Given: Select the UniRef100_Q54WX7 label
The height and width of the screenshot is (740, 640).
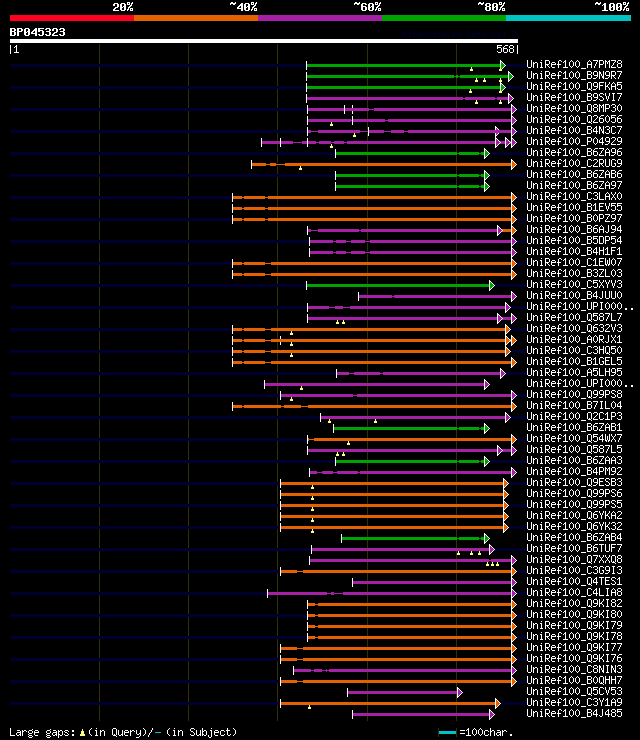Looking at the screenshot, I should tap(574, 438).
